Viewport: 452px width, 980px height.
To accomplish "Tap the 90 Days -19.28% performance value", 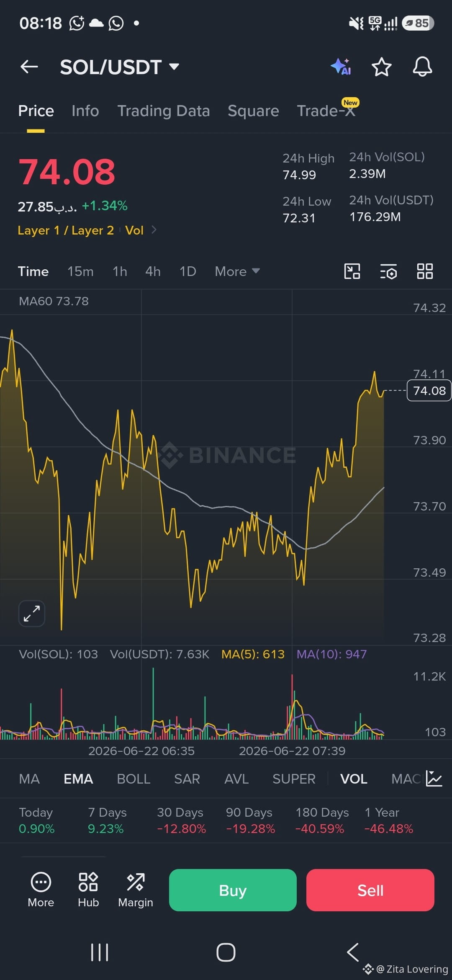I will tap(251, 829).
